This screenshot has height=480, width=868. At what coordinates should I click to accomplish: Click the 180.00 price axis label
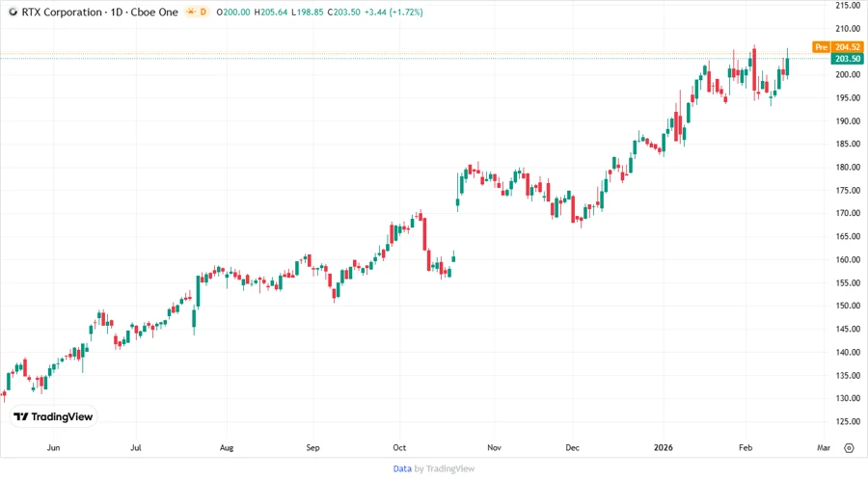point(848,167)
